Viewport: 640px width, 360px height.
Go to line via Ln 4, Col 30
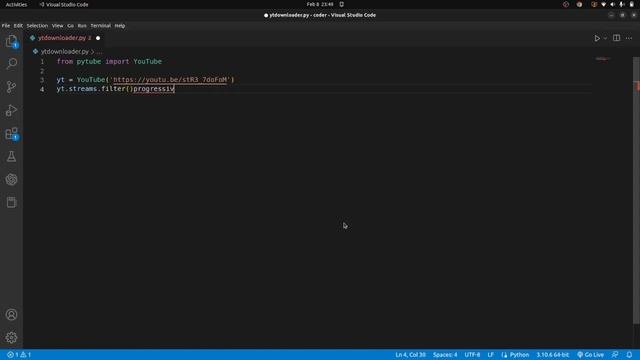point(410,355)
